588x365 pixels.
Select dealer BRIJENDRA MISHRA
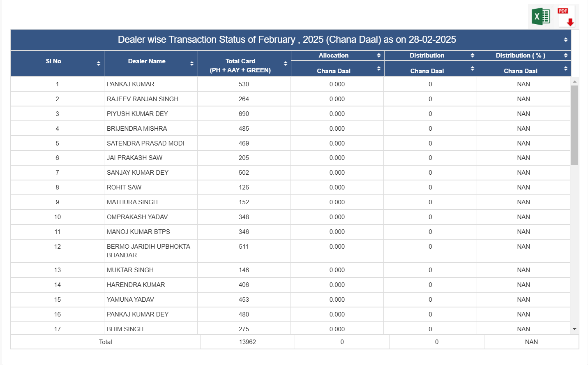click(137, 129)
